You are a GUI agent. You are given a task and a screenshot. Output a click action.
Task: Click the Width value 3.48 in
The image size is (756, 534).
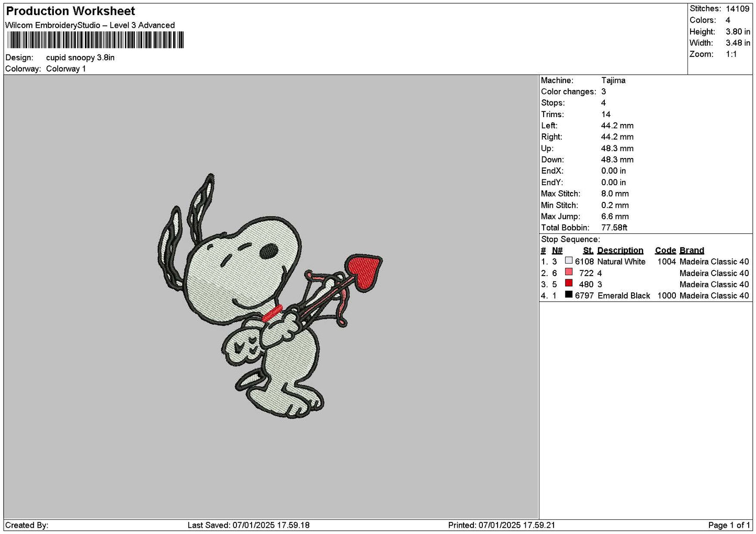738,43
